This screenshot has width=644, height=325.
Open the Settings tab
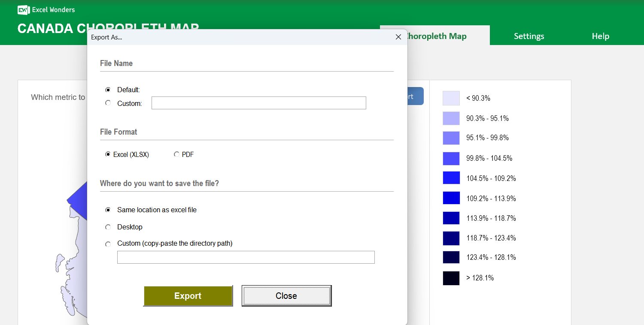[x=529, y=36]
